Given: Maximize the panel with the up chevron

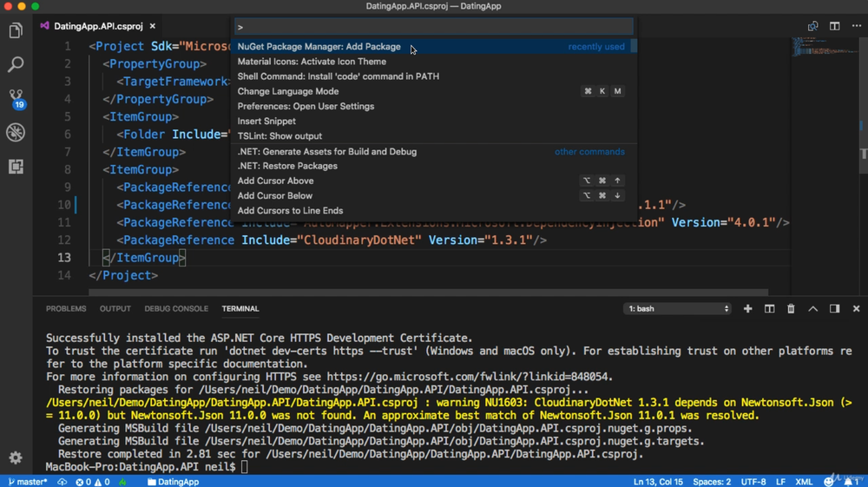Looking at the screenshot, I should click(x=812, y=308).
